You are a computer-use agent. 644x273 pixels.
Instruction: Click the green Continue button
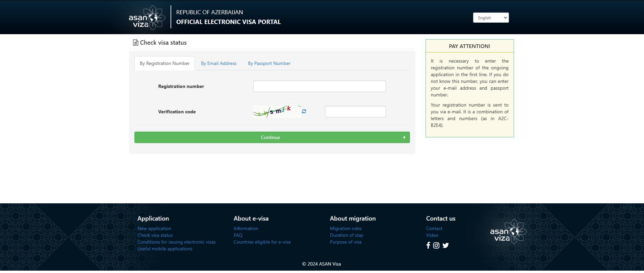pos(272,137)
